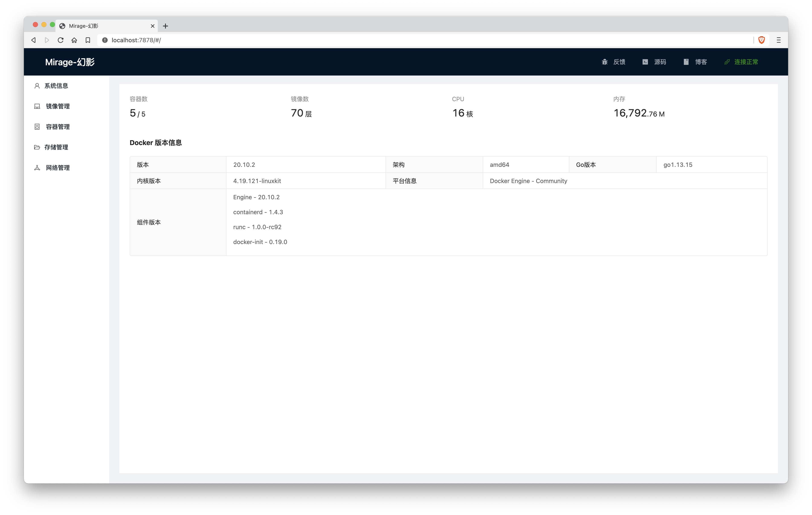Image resolution: width=812 pixels, height=515 pixels.
Task: Click the Brave shields lion icon
Action: coord(761,40)
